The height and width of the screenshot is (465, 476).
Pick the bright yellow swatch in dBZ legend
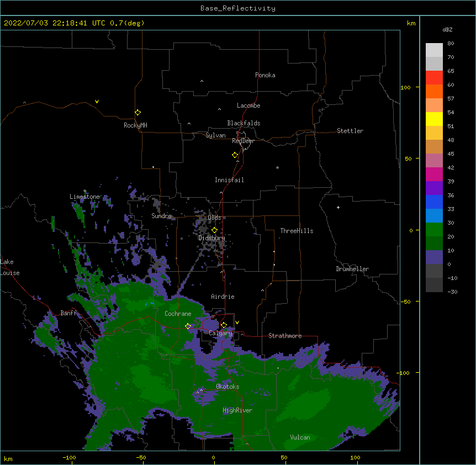(434, 119)
